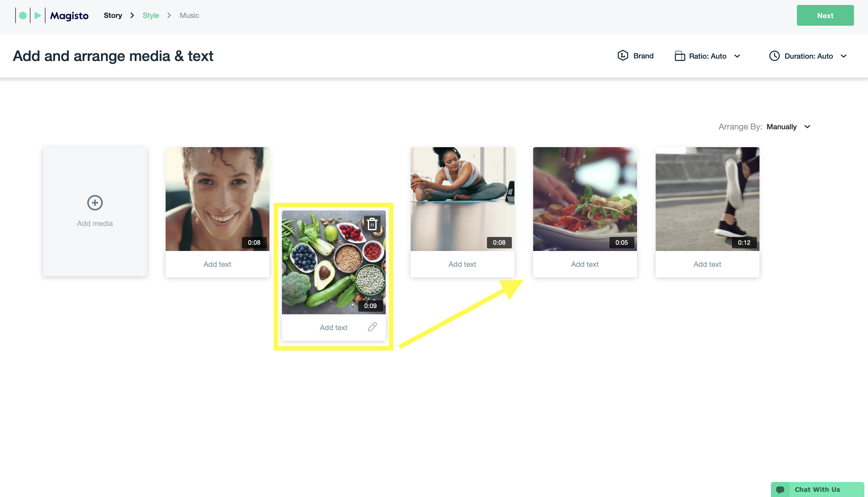868x497 pixels.
Task: Click the 0:05 duration badge
Action: 622,242
